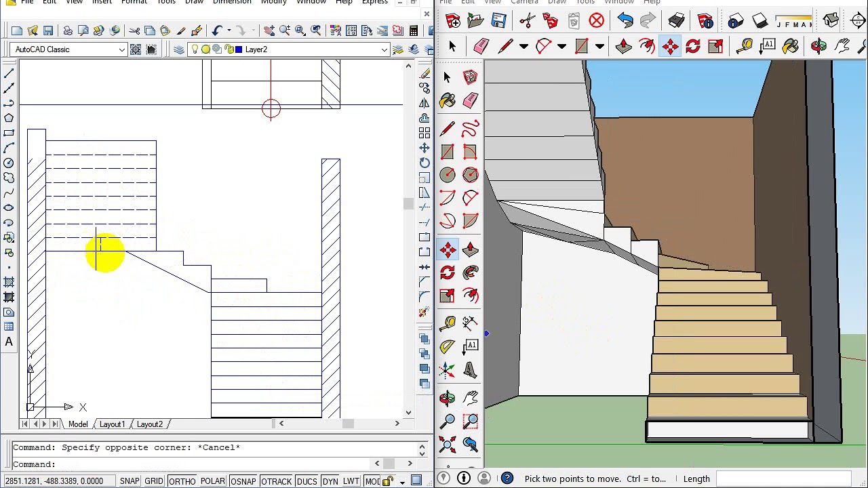Click the AutoCAD horizontal scrollbar thumb
Viewport: 868px width, 488px height.
click(x=348, y=424)
